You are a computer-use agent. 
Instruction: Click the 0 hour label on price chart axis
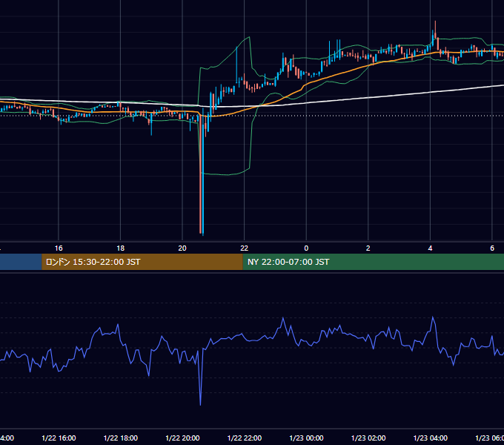pos(306,248)
